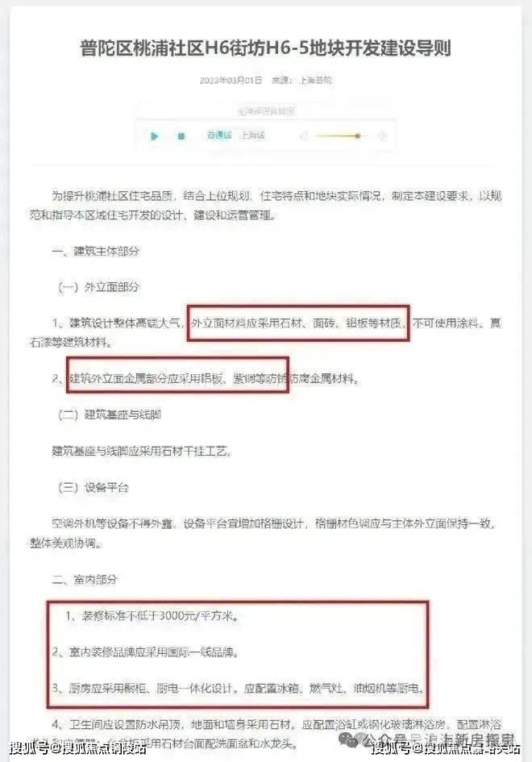The width and height of the screenshot is (532, 762).
Task: Click the volume slider knob
Action: pos(358,136)
